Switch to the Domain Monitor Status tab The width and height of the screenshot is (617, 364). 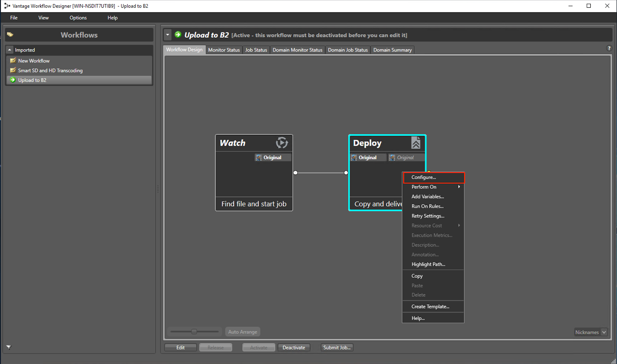coord(297,50)
